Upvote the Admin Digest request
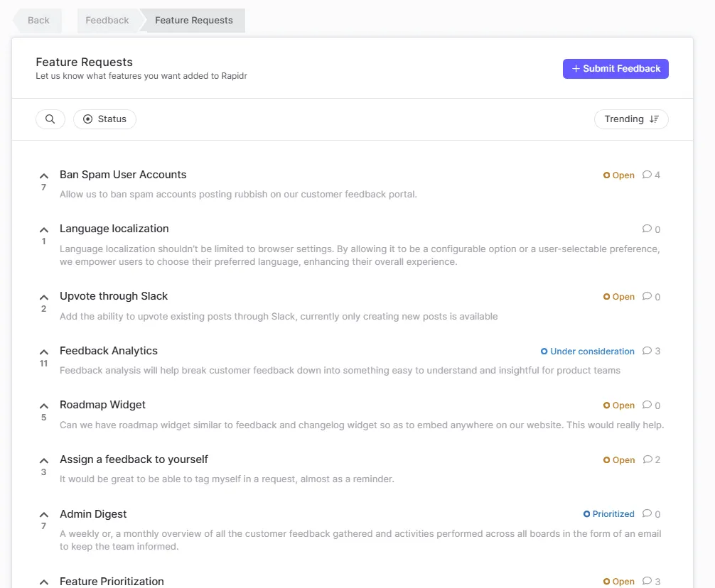Viewport: 715px width, 588px height. point(44,514)
